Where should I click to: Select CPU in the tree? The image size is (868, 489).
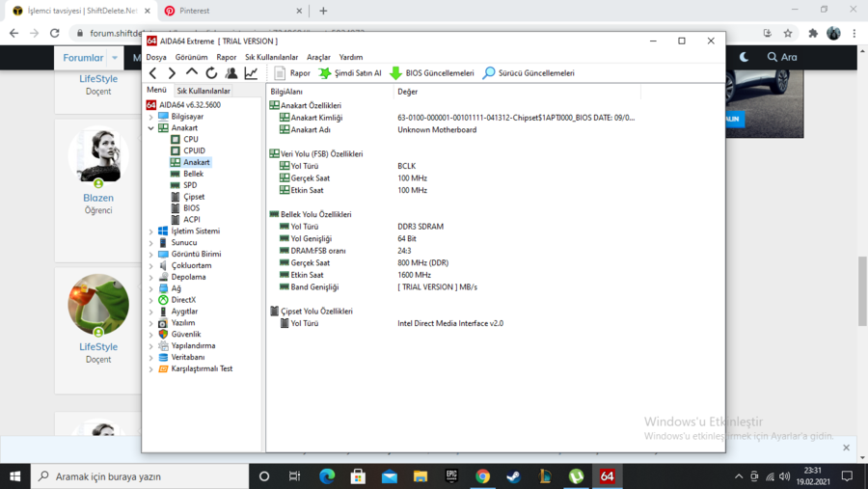(x=190, y=139)
